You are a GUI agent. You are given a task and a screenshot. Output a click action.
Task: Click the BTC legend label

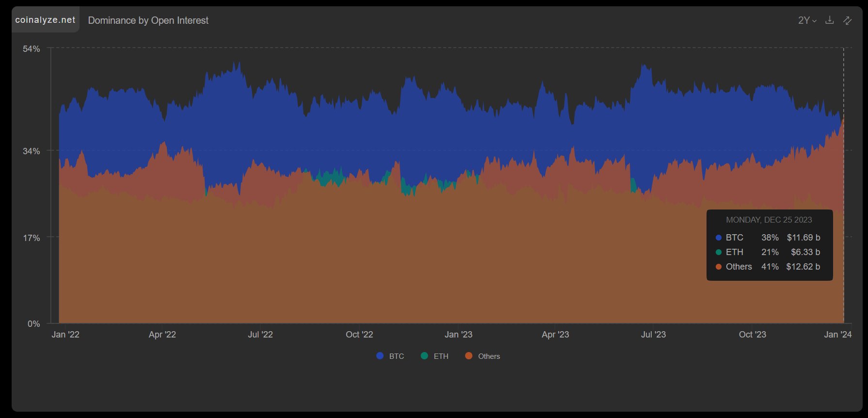click(x=396, y=356)
